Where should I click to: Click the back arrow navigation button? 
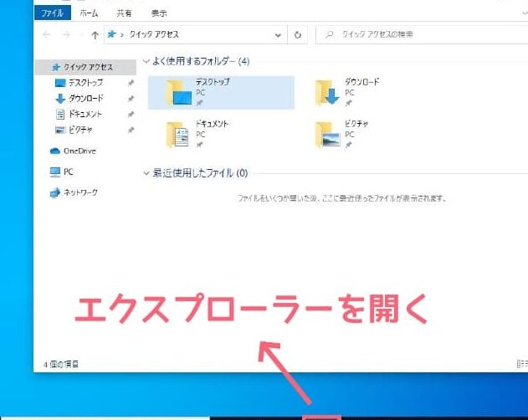tap(46, 35)
